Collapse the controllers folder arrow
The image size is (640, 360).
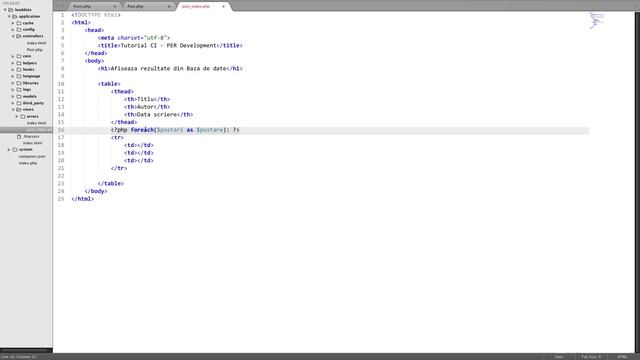click(13, 36)
